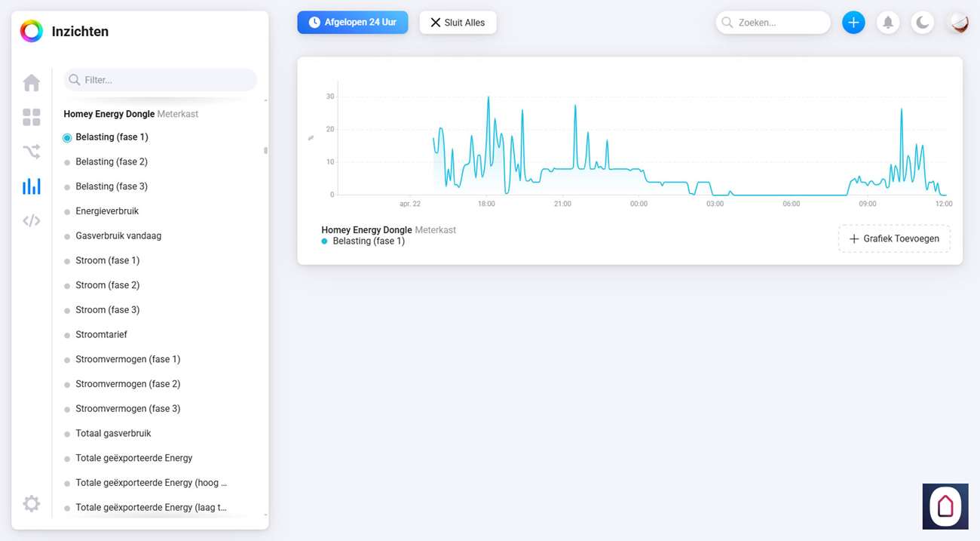Toggle dark mode moon icon

point(923,23)
